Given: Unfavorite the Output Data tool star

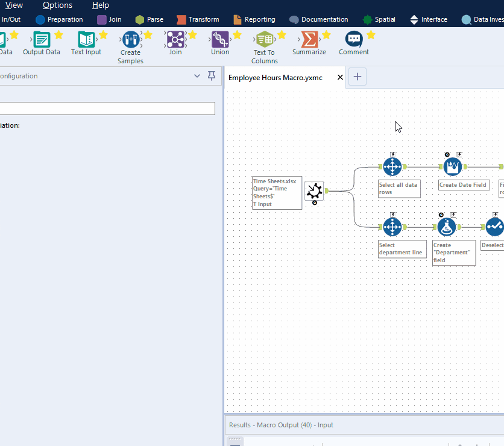Looking at the screenshot, I should click(x=58, y=35).
